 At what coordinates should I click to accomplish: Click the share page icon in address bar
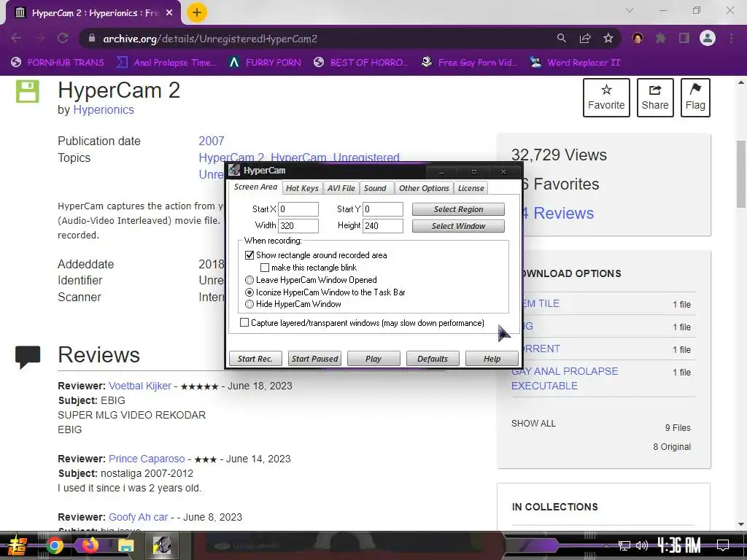585,39
